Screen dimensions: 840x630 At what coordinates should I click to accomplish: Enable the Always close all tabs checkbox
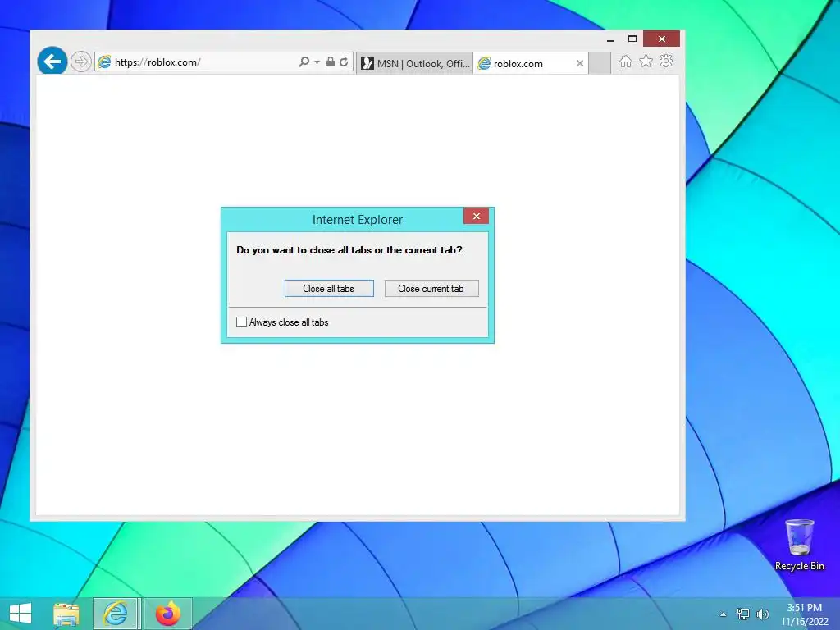242,322
